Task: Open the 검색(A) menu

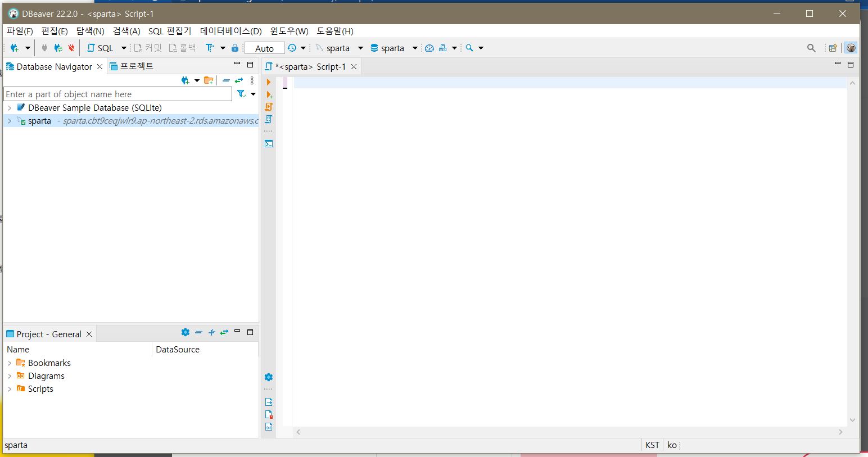Action: click(126, 31)
